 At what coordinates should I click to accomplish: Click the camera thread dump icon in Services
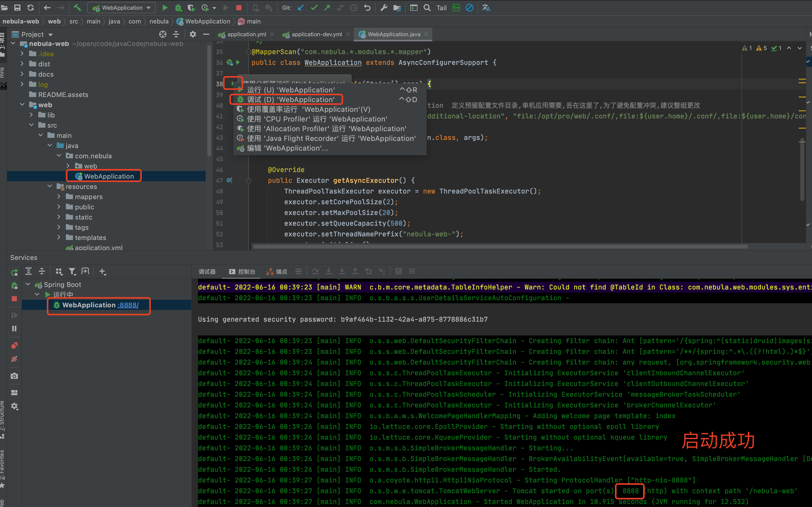[14, 376]
